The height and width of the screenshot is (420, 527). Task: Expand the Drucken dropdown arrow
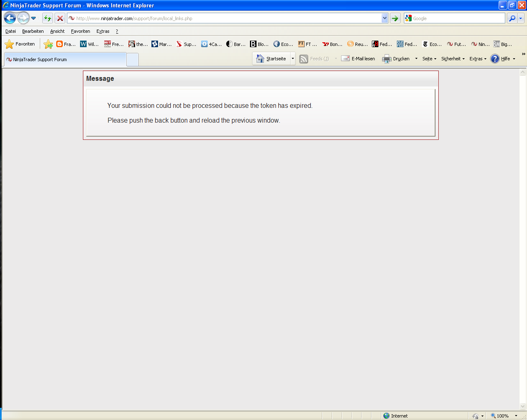coord(416,59)
